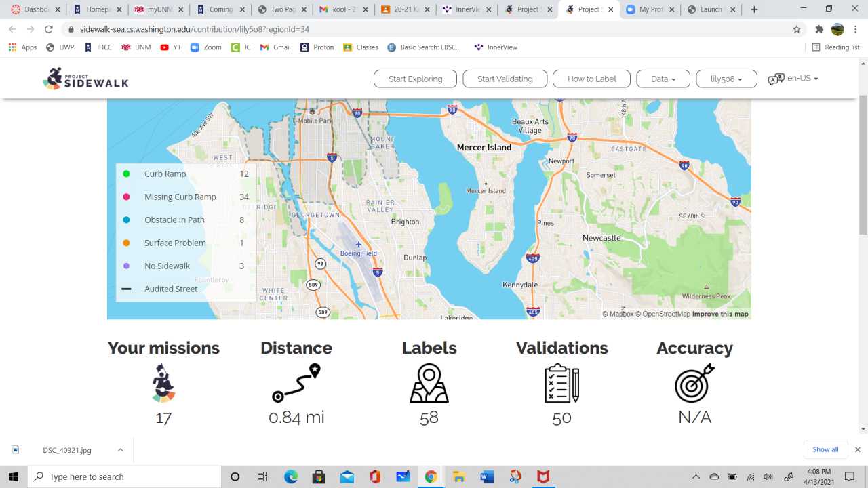
Task: Click the Distance route icon
Action: pos(296,383)
